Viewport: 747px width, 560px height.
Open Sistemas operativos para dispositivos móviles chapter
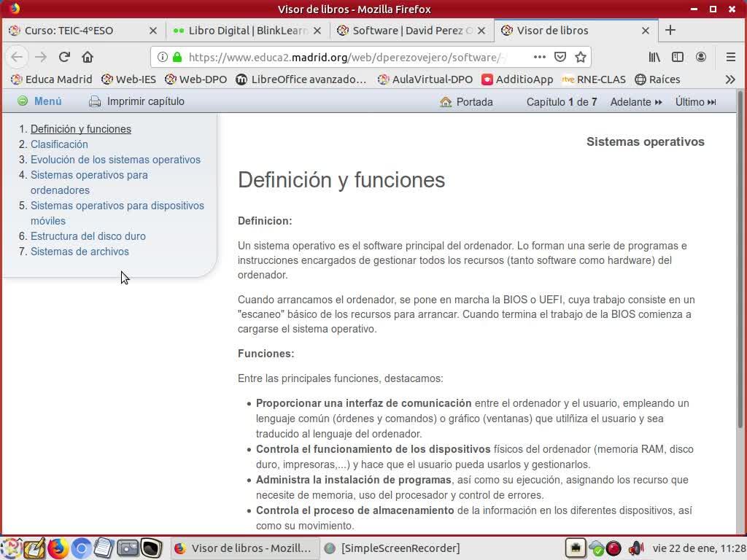(x=117, y=213)
